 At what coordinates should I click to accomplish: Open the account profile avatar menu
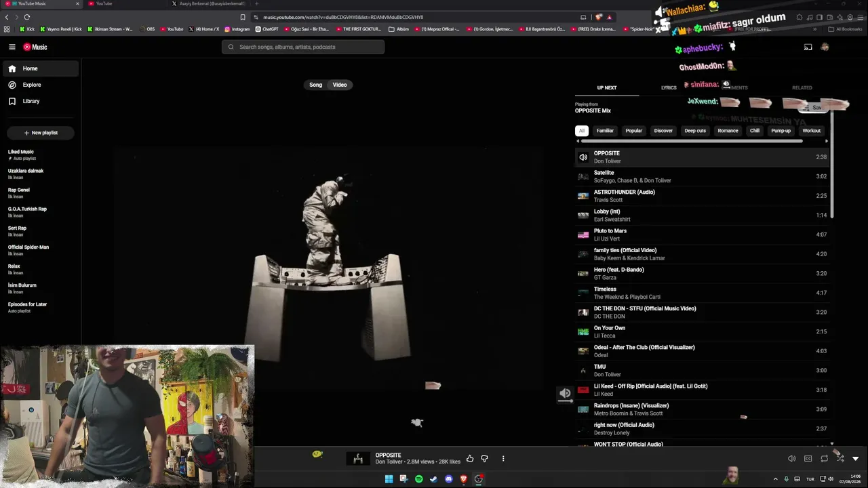click(825, 47)
